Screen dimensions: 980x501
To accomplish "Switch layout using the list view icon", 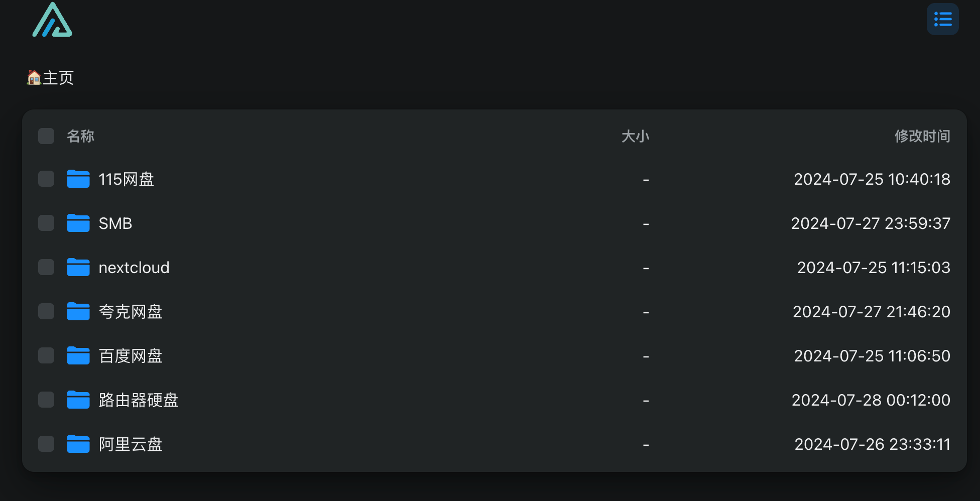I will pos(942,20).
